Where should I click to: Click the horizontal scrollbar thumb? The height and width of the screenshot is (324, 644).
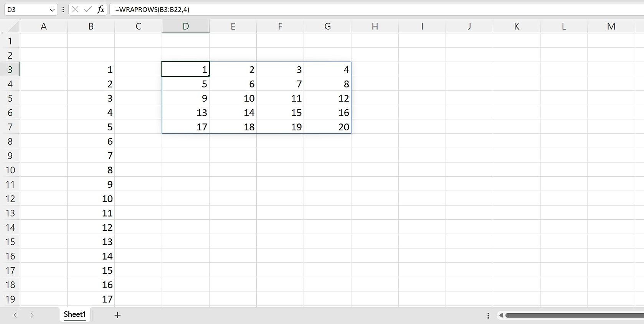point(575,316)
